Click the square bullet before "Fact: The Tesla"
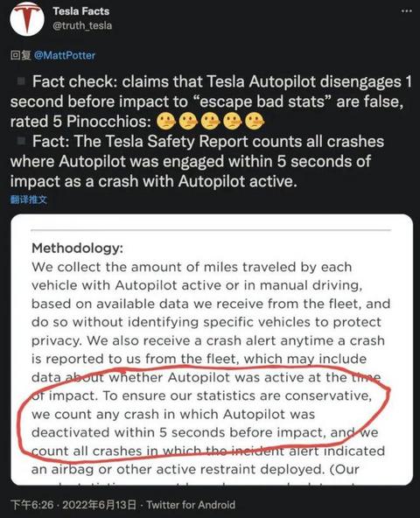Screen dimensions: 420x518 22,141
